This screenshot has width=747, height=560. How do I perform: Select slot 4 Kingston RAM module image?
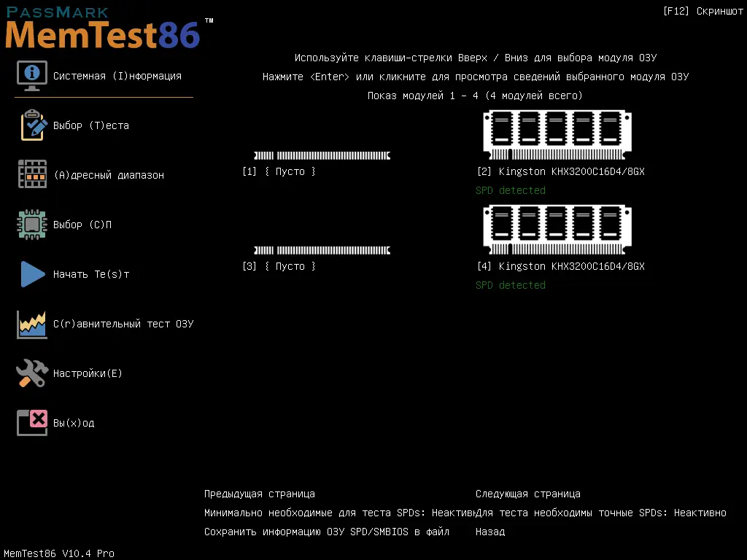(x=557, y=230)
